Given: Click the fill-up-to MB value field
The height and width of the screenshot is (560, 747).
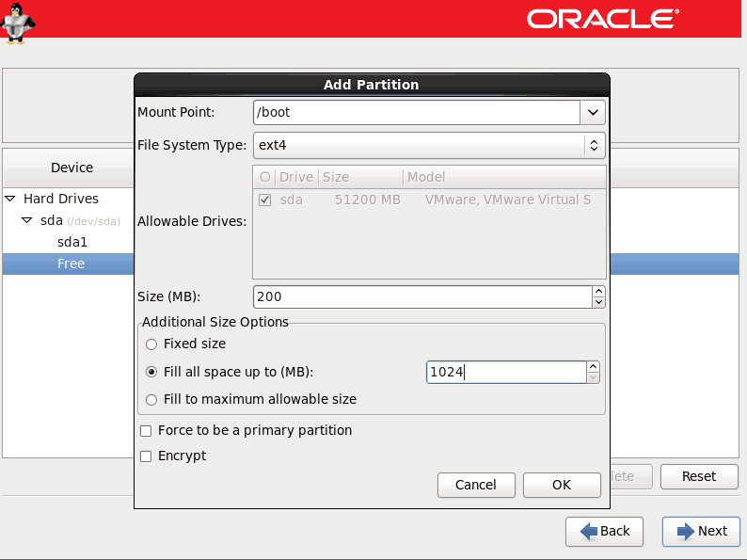Looking at the screenshot, I should (x=506, y=372).
